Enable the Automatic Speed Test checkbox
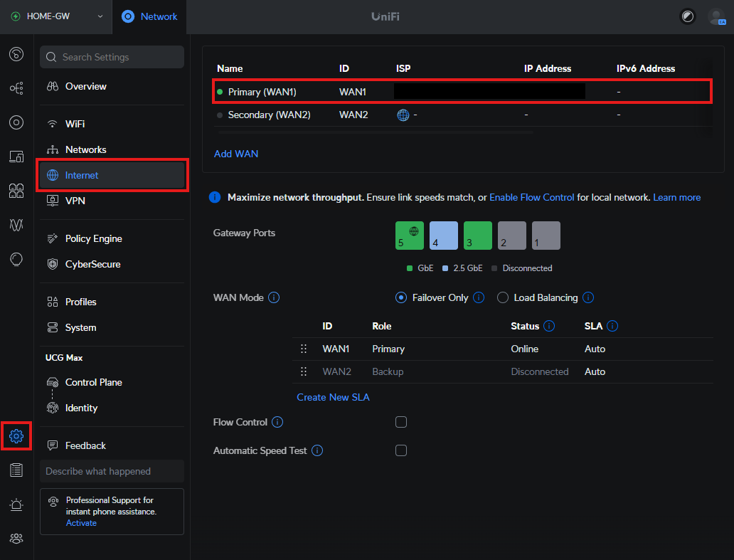This screenshot has height=560, width=734. click(x=401, y=450)
